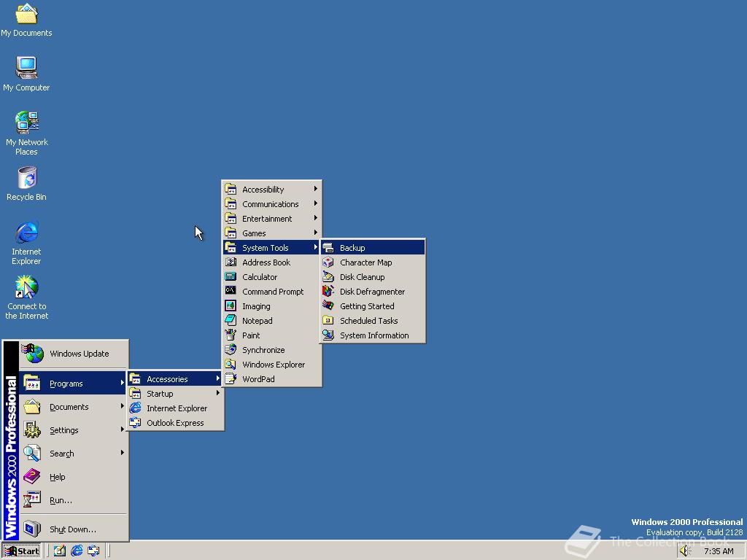Image resolution: width=747 pixels, height=560 pixels.
Task: Click the Start button
Action: [21, 551]
